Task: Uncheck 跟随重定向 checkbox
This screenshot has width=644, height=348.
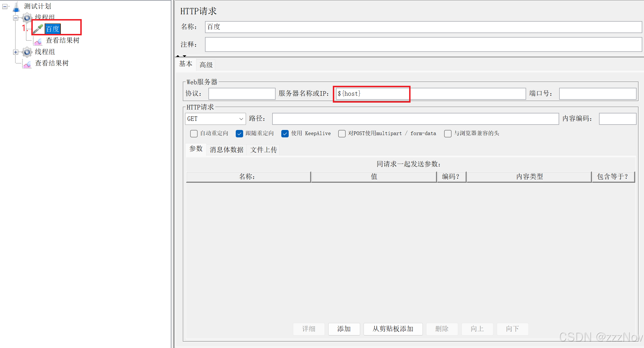Action: [x=239, y=134]
